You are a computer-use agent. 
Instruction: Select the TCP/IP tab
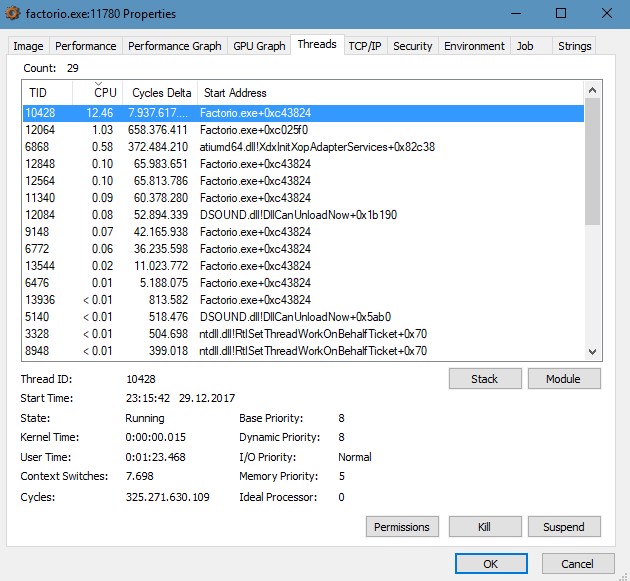coord(366,46)
